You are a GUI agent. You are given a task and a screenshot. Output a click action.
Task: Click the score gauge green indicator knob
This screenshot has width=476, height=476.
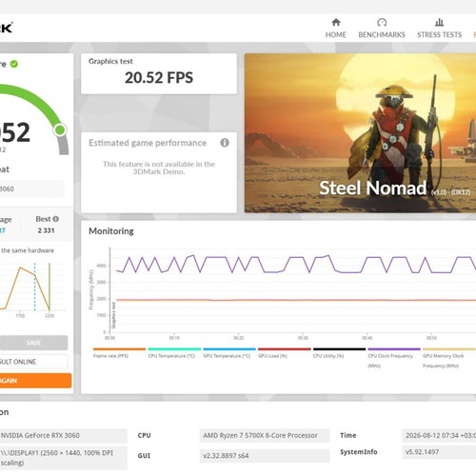point(60,129)
